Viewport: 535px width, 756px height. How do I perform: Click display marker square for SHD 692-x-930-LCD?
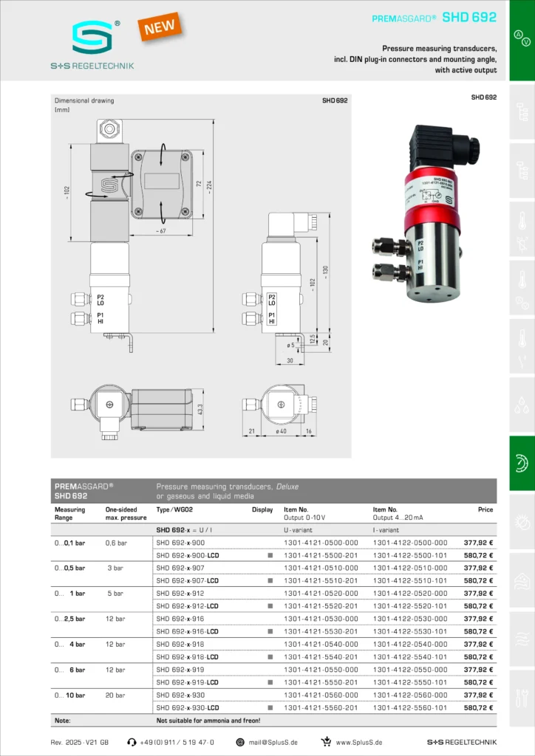270,708
